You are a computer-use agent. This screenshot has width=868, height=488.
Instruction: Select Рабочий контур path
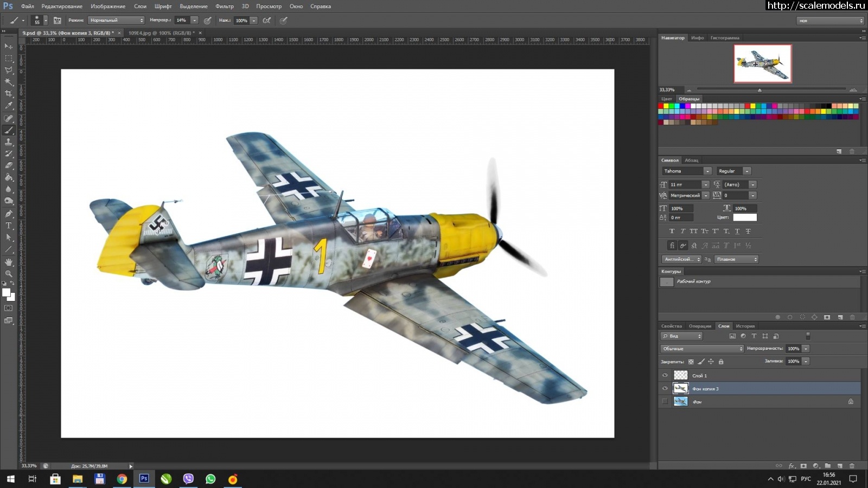pyautogui.click(x=759, y=281)
